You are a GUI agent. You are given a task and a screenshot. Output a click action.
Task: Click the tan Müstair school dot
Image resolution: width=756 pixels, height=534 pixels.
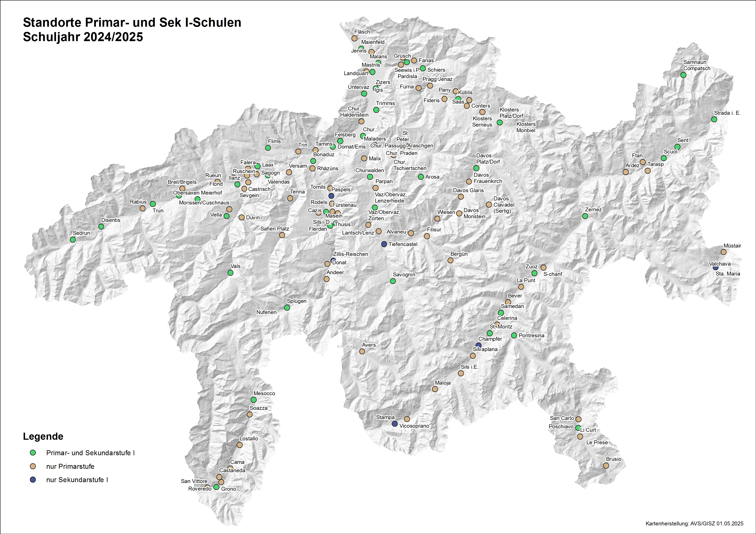[723, 252]
